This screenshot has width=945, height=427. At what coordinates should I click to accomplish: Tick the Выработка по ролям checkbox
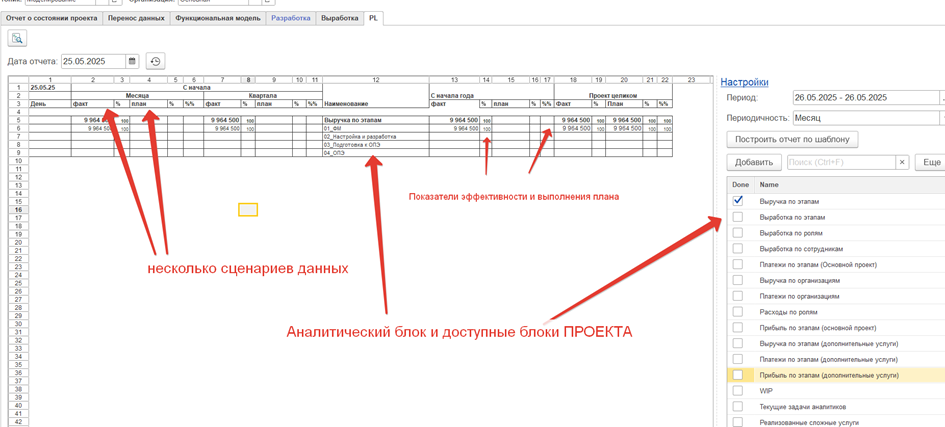tap(738, 232)
